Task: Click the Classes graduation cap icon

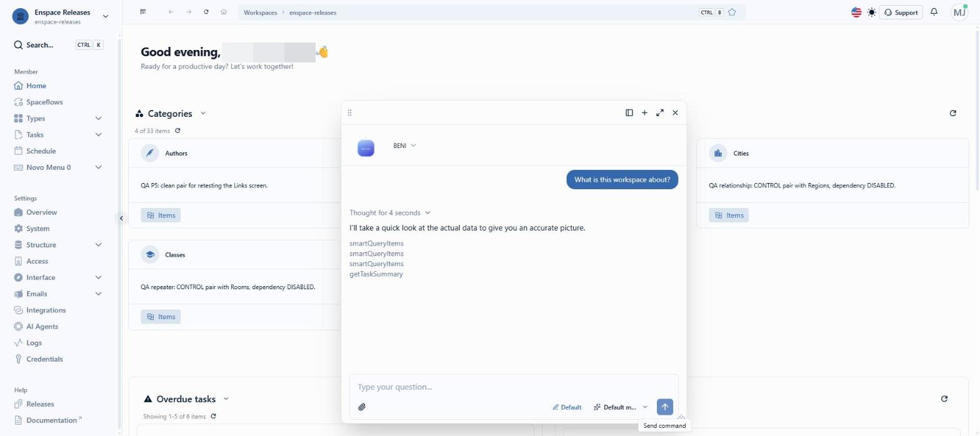Action: click(150, 254)
